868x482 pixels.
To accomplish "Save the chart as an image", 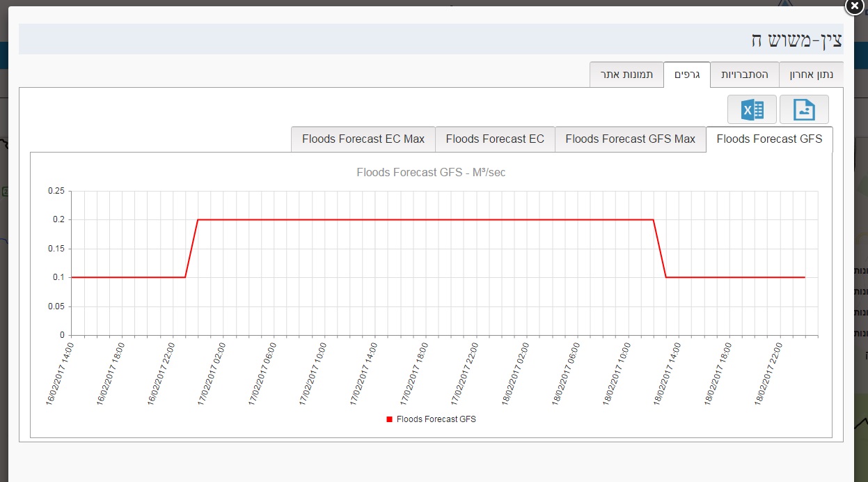I will (x=804, y=110).
